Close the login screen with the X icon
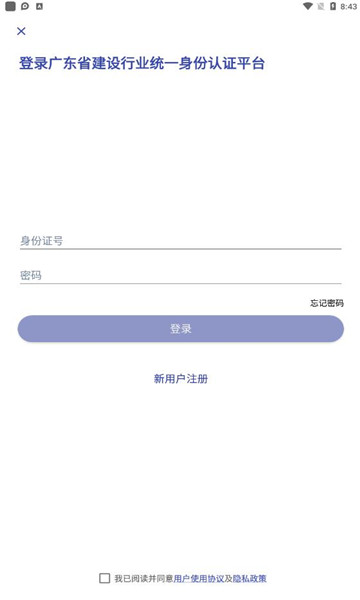Viewport: 360px width, 600px height. click(x=21, y=31)
